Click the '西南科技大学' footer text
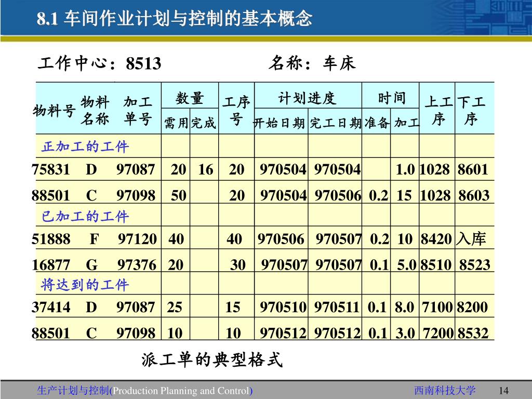Image resolution: width=532 pixels, height=399 pixels. pos(445,391)
